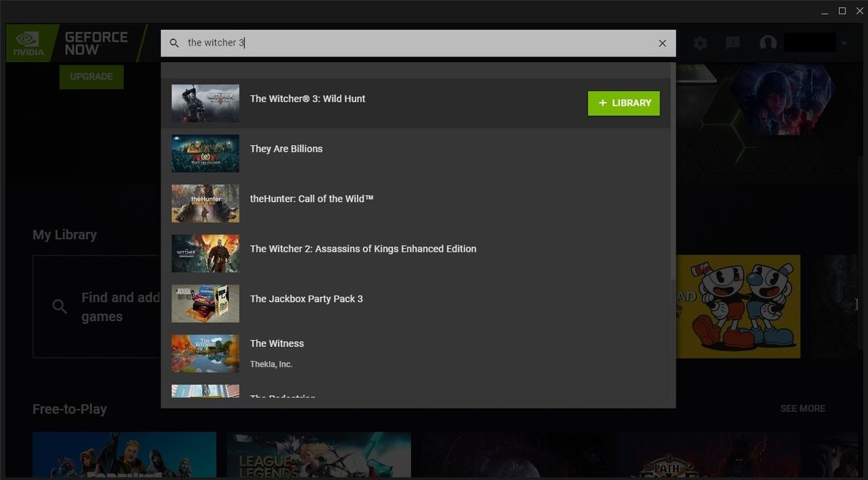Open the notifications/feedback icon
Screen dimensions: 868x480
[x=732, y=43]
